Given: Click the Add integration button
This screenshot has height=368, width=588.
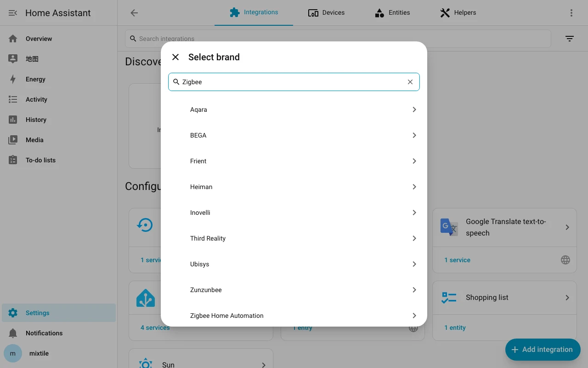Looking at the screenshot, I should pos(543,350).
